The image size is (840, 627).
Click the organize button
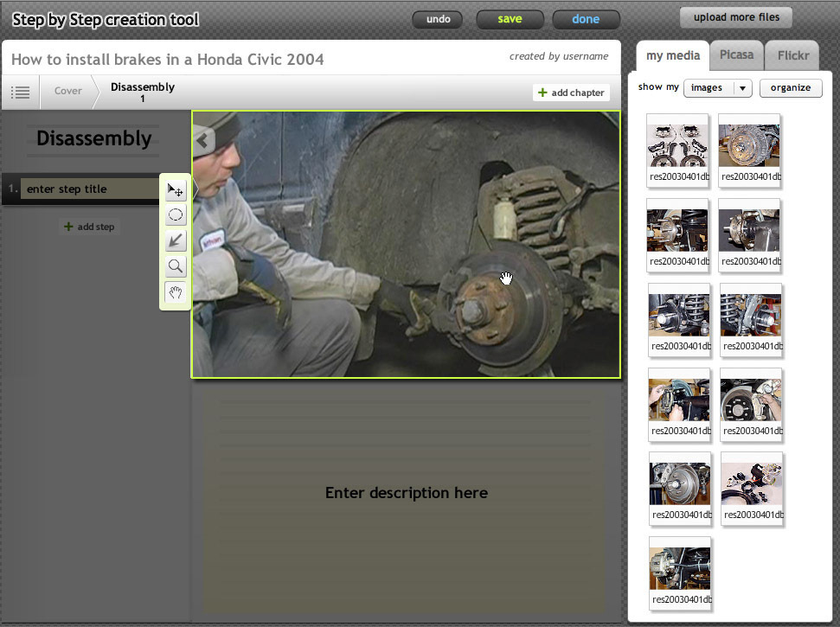coord(791,88)
